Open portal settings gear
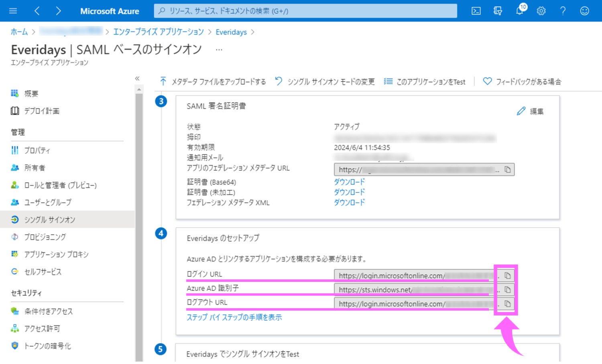 541,11
